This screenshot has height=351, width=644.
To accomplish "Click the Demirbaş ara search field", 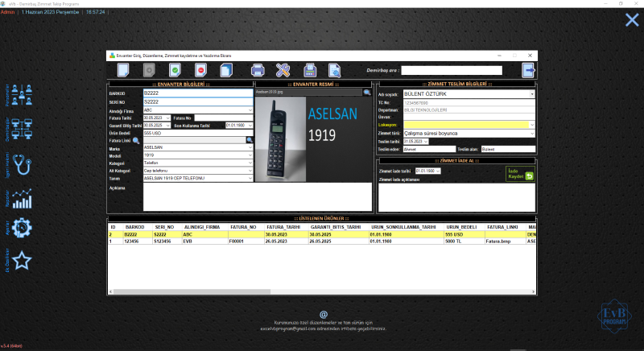I will [451, 71].
